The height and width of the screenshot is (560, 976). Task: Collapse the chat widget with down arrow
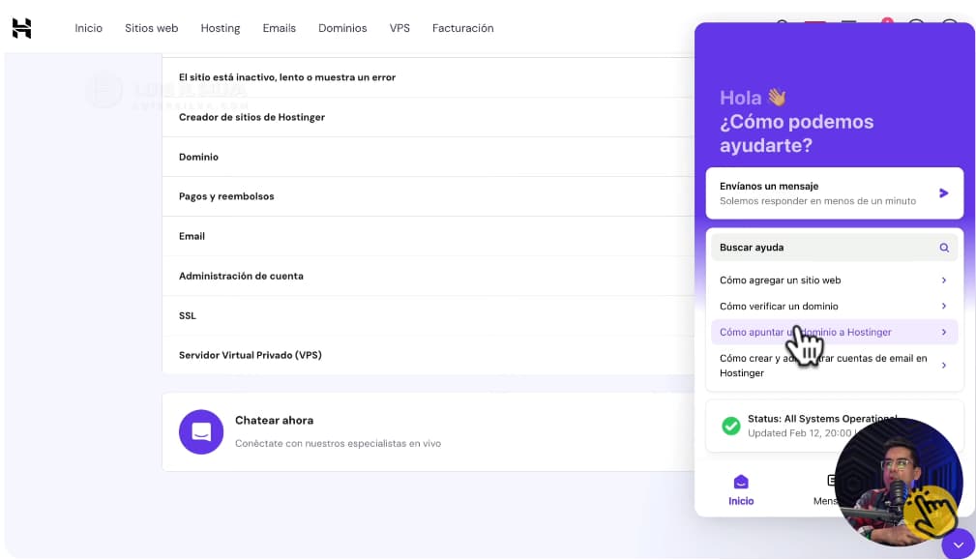[x=958, y=545]
